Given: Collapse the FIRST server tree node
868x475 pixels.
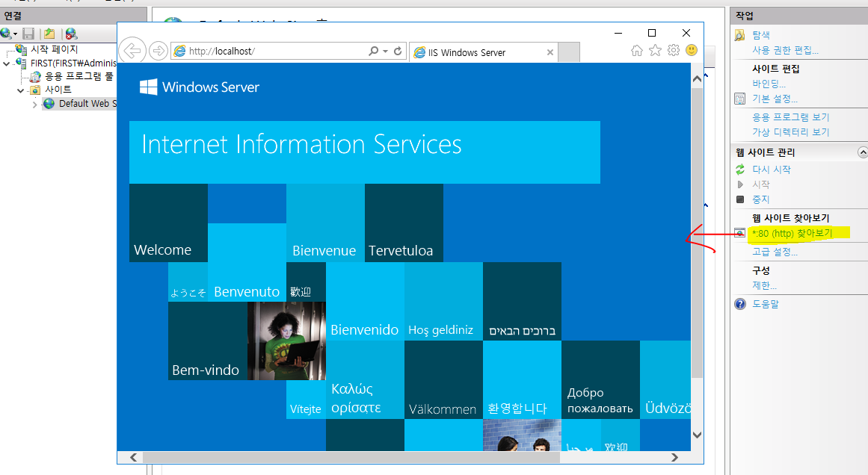Looking at the screenshot, I should pyautogui.click(x=6, y=63).
